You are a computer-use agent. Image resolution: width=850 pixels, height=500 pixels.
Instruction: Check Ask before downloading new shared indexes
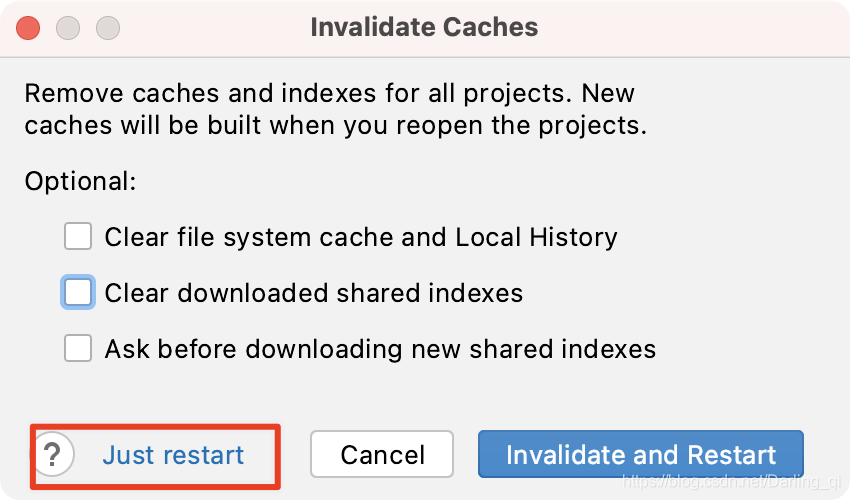tap(78, 348)
